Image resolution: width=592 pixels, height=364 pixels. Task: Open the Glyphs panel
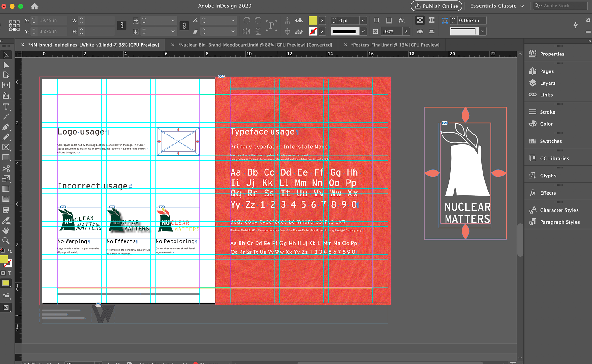(x=548, y=176)
